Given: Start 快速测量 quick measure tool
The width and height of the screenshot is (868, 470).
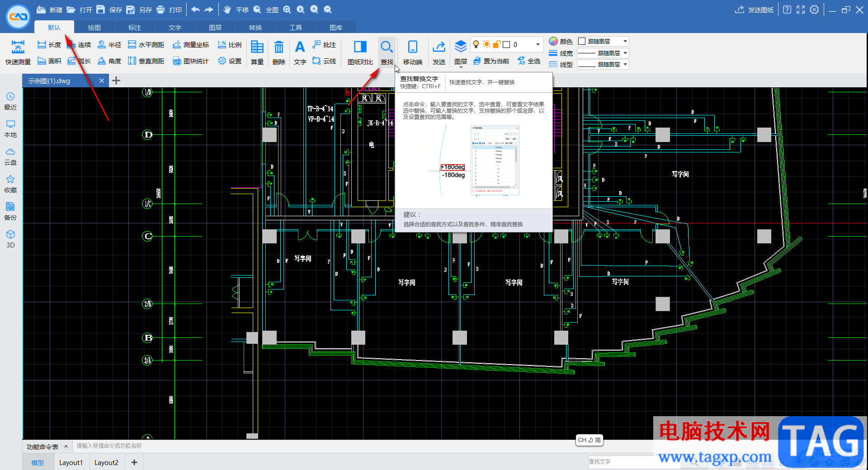Looking at the screenshot, I should click(18, 53).
